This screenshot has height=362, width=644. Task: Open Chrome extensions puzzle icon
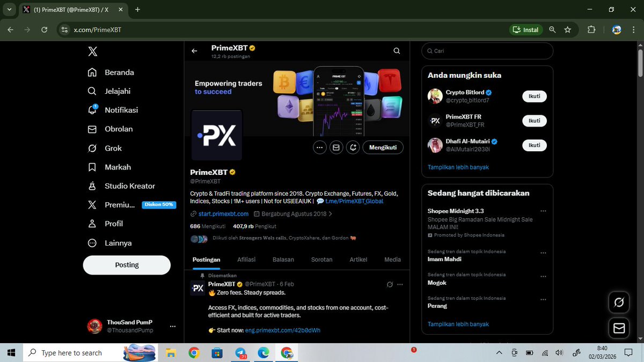(591, 29)
